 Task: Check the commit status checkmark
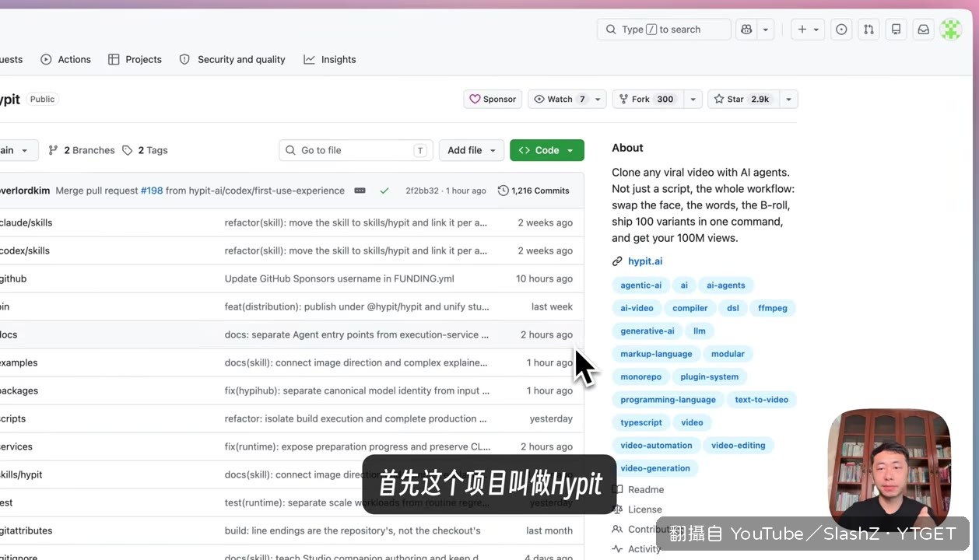pyautogui.click(x=384, y=191)
